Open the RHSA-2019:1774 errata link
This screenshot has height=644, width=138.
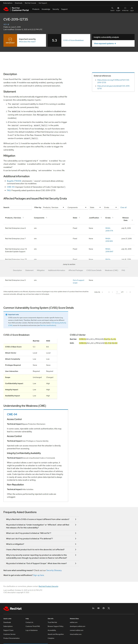pyautogui.click(x=109, y=229)
